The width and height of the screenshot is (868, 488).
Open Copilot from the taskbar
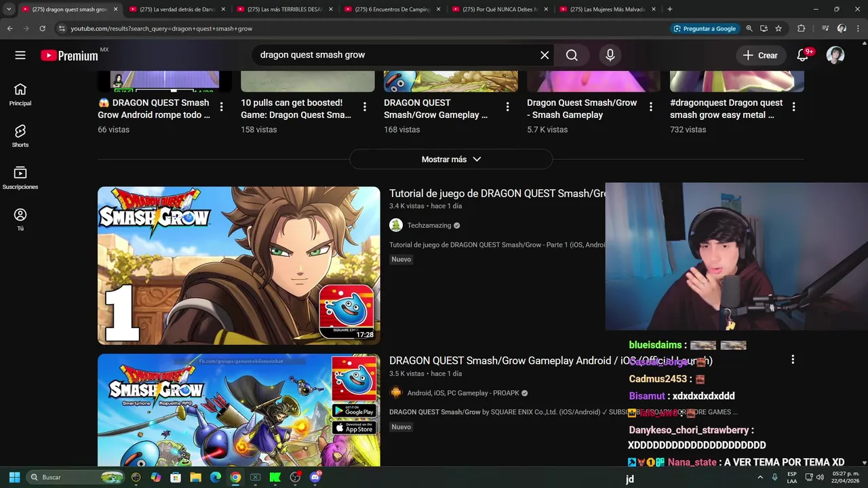click(156, 477)
